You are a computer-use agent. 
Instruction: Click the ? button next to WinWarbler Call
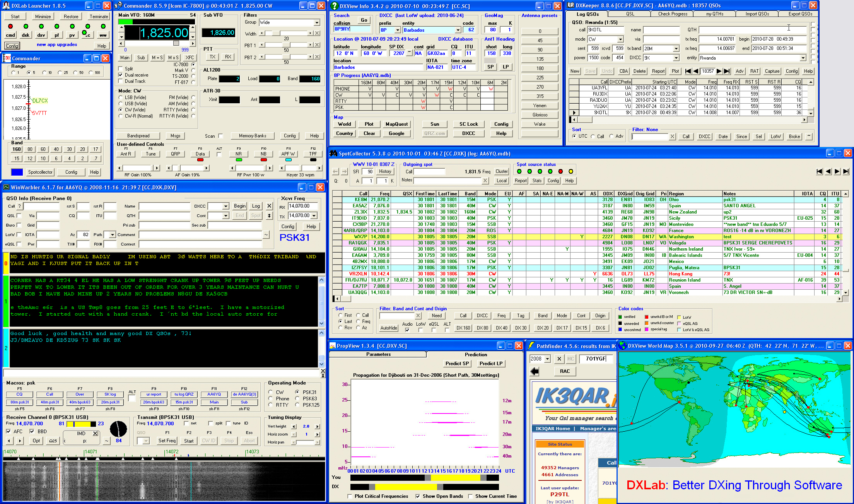[x=19, y=206]
